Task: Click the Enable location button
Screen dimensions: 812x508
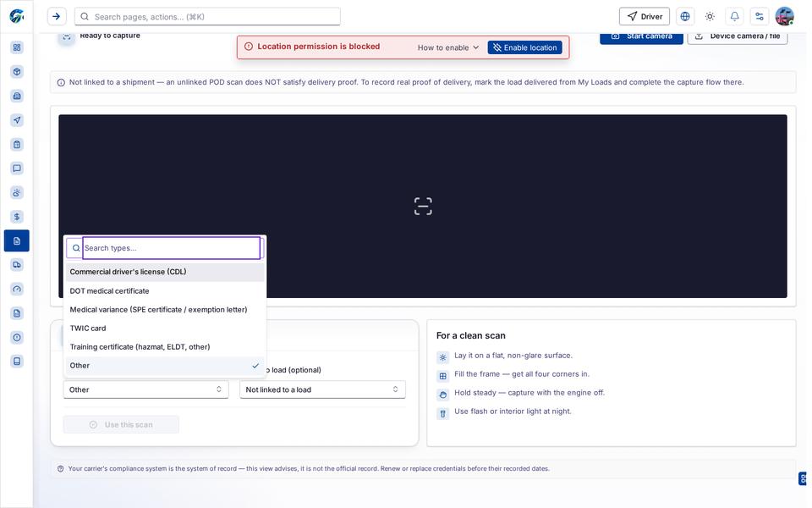Action: click(525, 47)
